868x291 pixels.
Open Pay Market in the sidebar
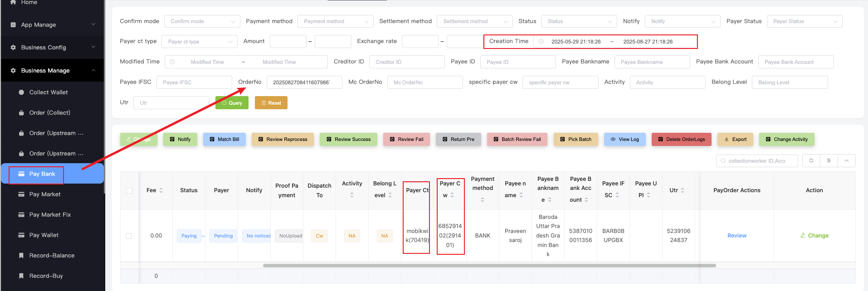[45, 194]
